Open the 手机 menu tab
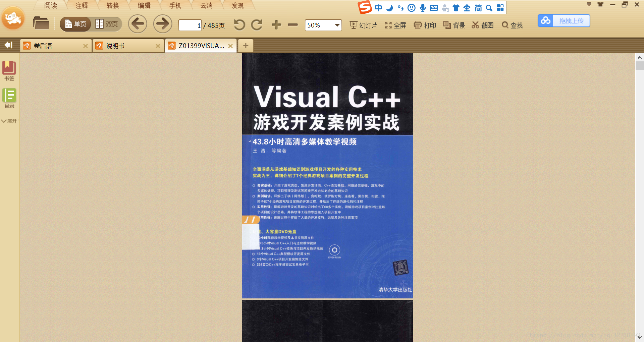Screen dimensions: 644x342 [175, 6]
